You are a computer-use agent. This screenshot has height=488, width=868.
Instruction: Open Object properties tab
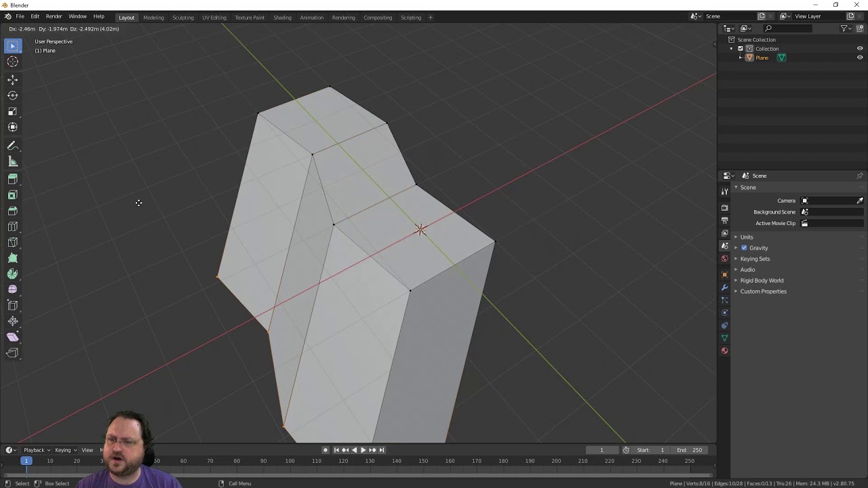point(724,274)
